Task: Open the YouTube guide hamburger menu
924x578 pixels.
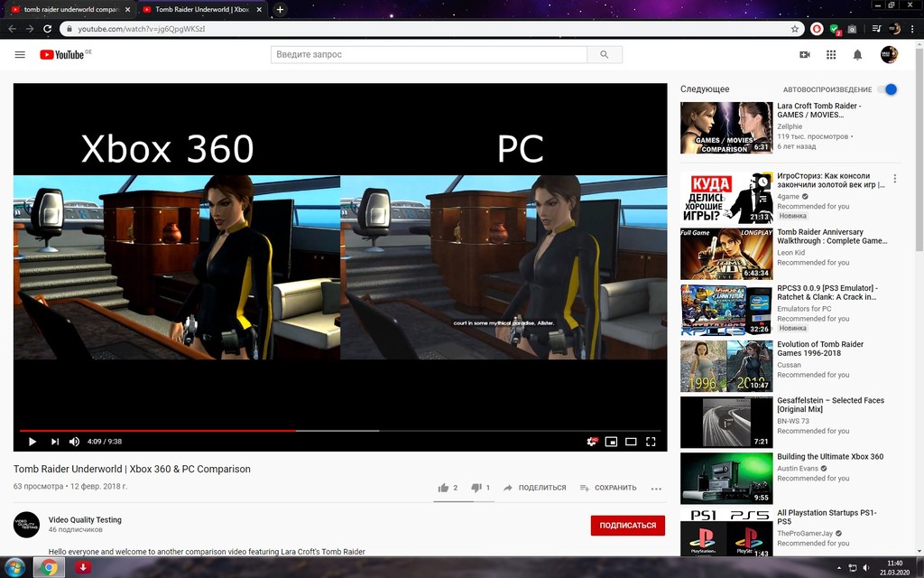Action: 20,54
